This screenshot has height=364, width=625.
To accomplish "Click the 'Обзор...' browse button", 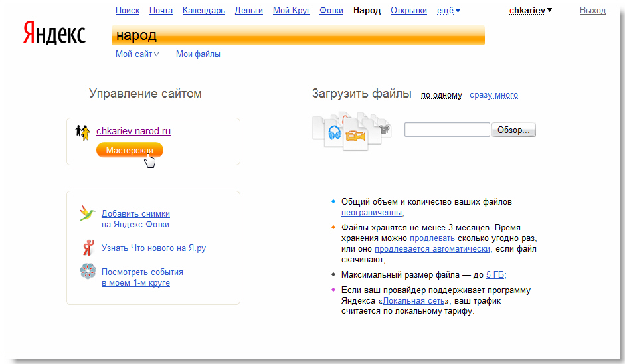I will click(513, 130).
